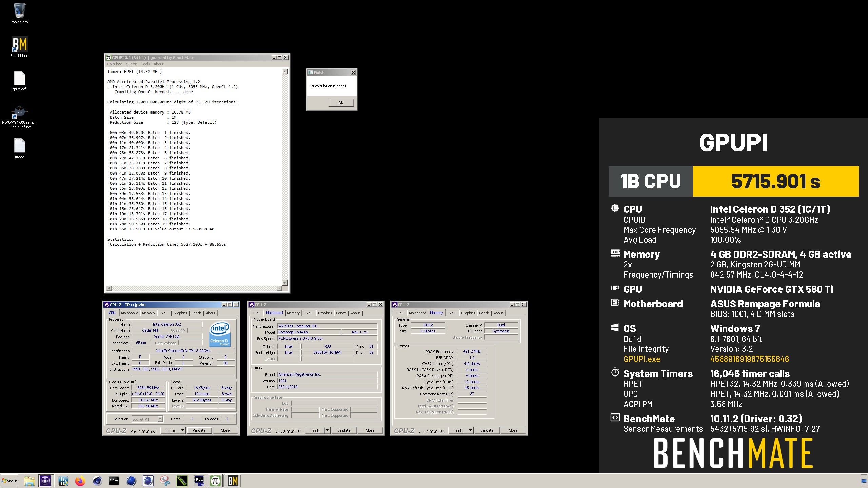Open the Papierkorb recycle bin icon

pyautogui.click(x=19, y=14)
